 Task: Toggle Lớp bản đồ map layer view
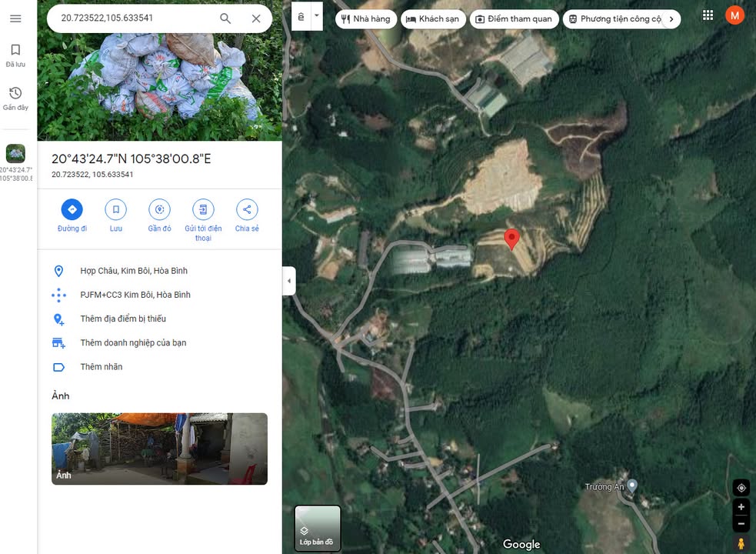[x=317, y=528]
